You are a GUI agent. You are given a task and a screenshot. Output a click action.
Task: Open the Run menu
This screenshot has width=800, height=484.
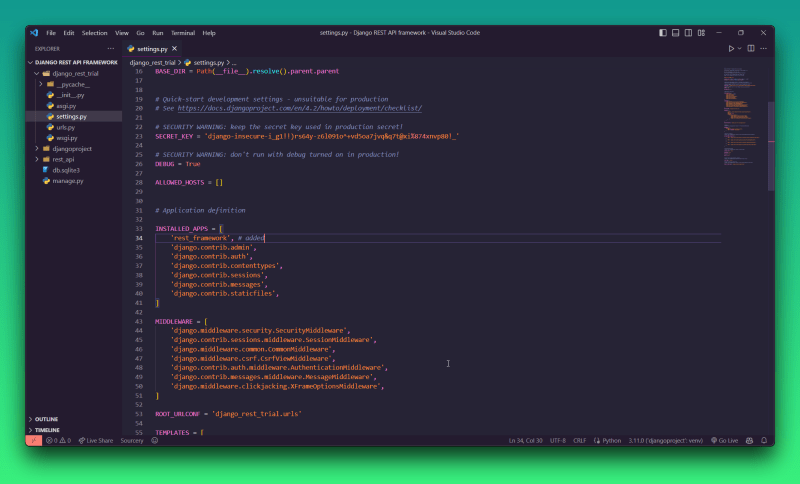(158, 33)
